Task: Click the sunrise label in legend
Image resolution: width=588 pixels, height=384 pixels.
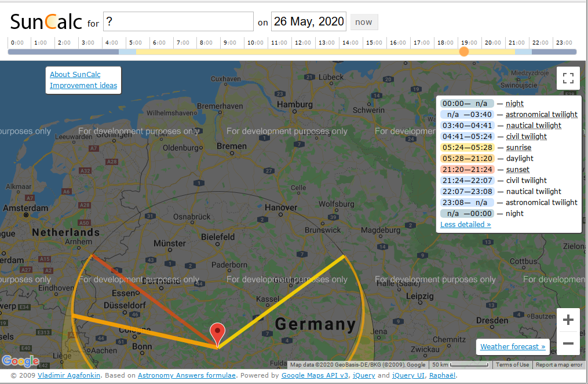Action: tap(518, 147)
